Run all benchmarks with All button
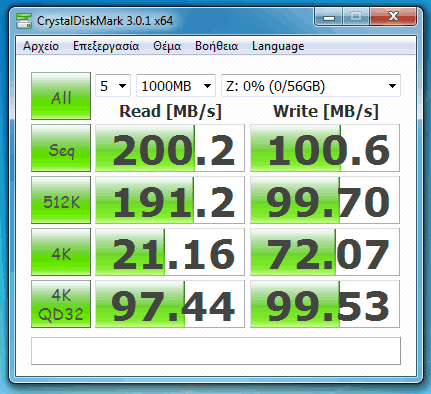This screenshot has height=394, width=431. 61,96
